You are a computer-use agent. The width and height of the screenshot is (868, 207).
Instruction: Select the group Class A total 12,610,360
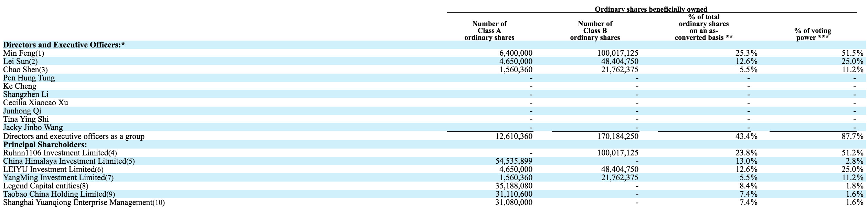(x=513, y=137)
